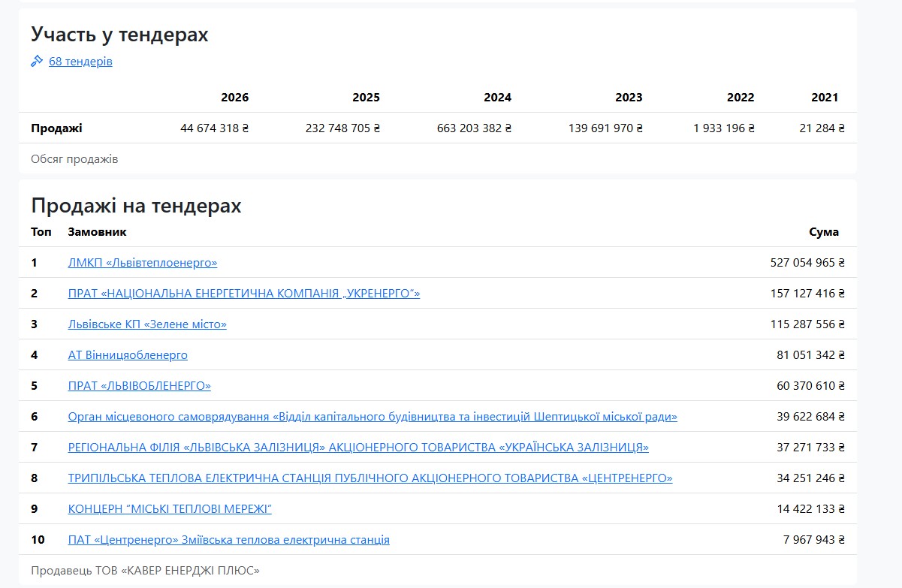Click rank number 10 in Топ column
The width and height of the screenshot is (902, 588).
[x=38, y=540]
